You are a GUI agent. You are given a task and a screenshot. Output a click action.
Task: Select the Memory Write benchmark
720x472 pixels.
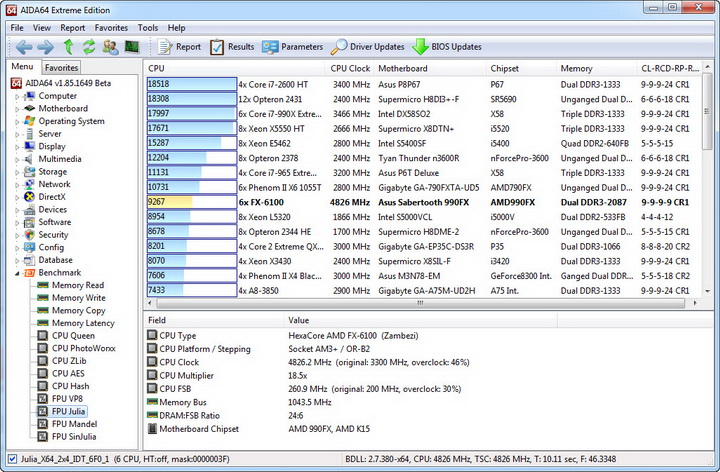[79, 298]
